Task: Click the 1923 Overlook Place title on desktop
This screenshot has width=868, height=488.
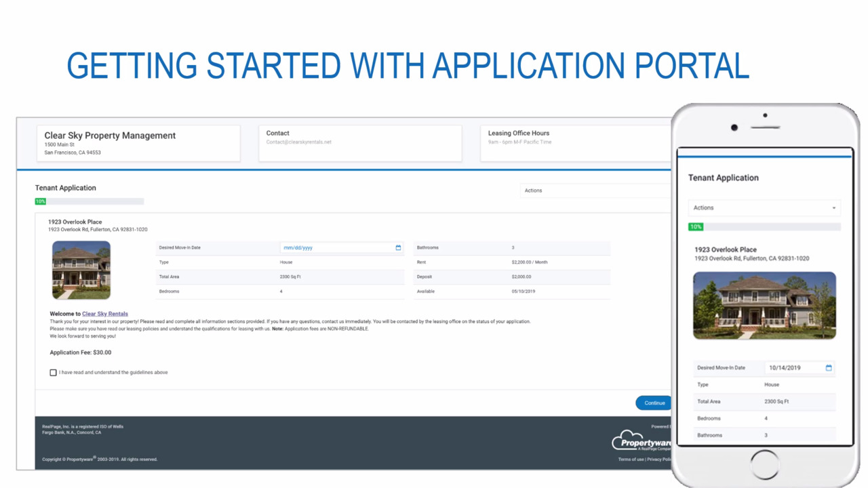Action: coord(75,222)
